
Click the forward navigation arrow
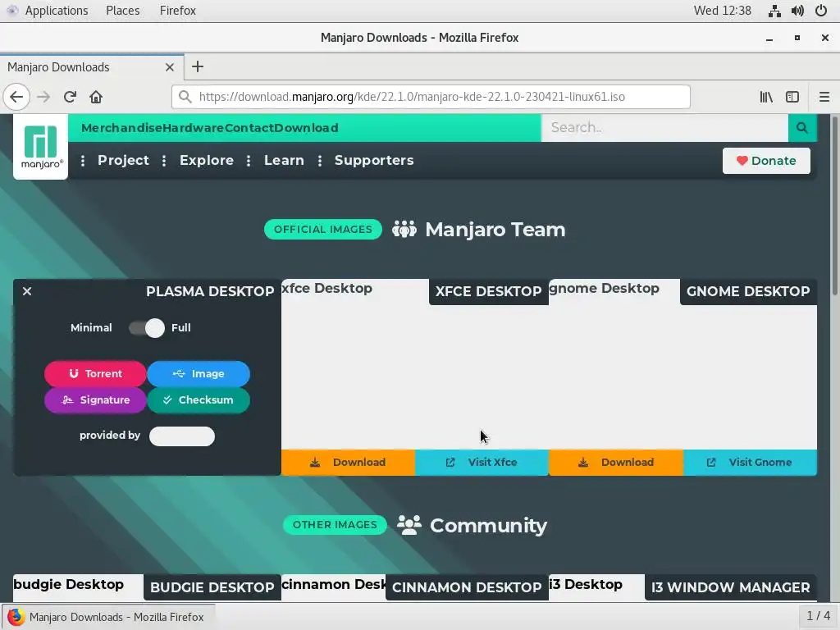(43, 97)
